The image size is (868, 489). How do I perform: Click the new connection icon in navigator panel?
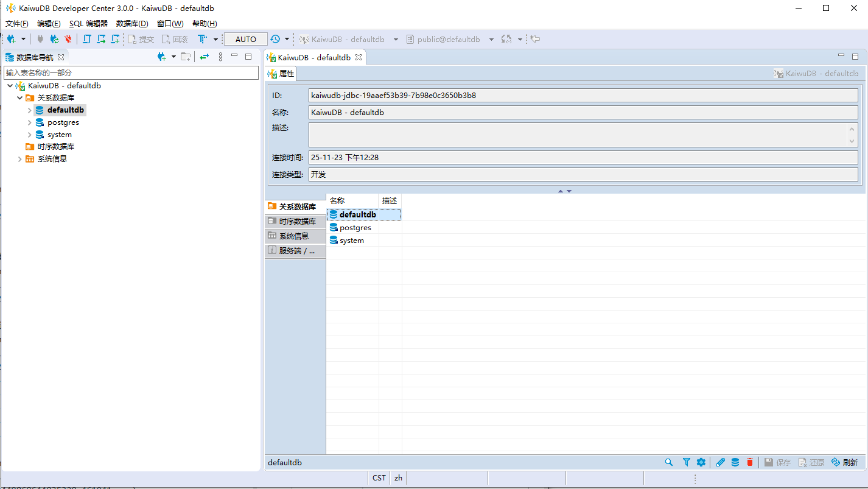pyautogui.click(x=161, y=57)
